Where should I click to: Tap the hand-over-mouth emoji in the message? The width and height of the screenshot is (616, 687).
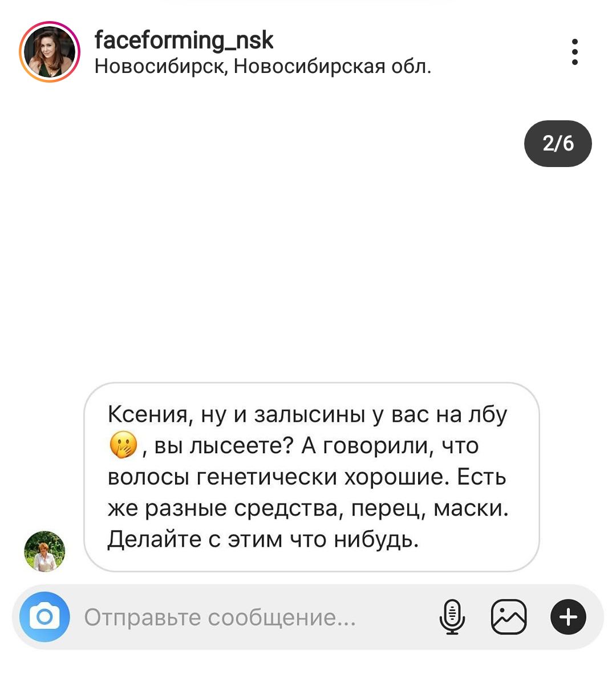[123, 445]
